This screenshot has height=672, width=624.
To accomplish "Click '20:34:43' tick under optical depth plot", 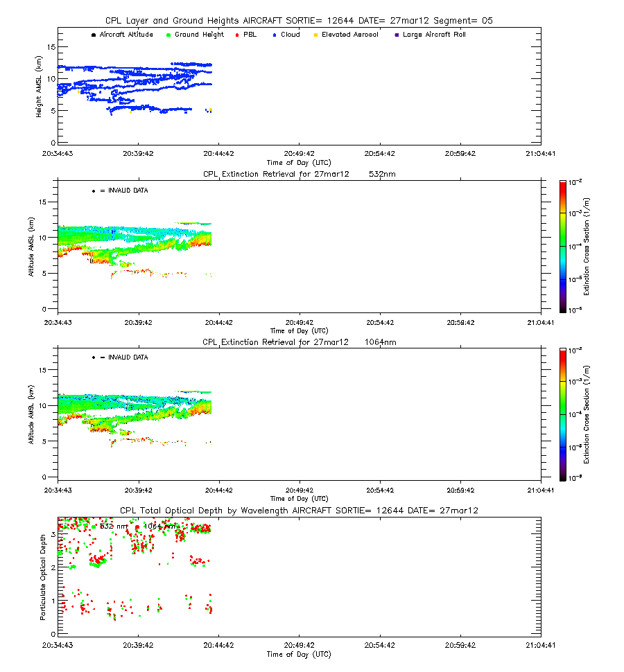I will coord(58,645).
